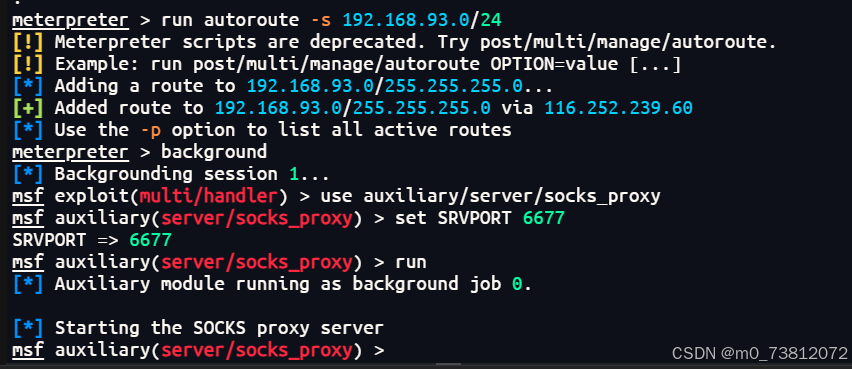
Task: Click the command text 'run autoroute -s'
Action: pos(247,20)
